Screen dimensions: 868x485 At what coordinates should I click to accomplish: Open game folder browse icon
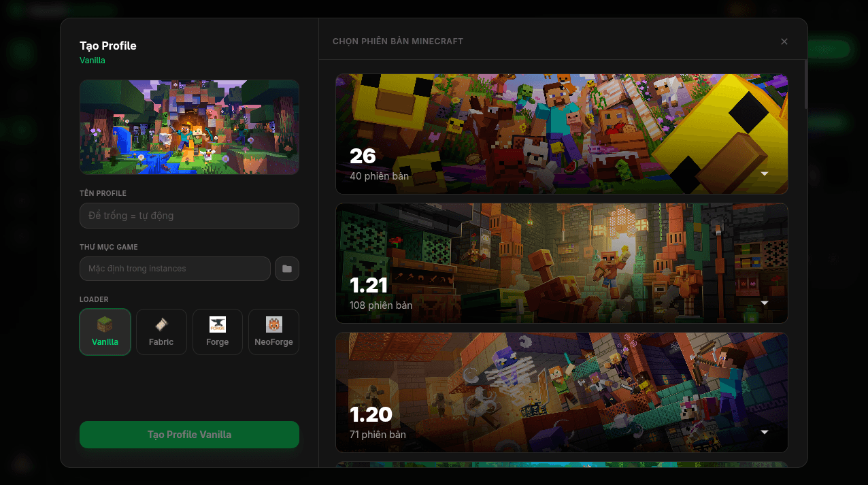click(287, 269)
